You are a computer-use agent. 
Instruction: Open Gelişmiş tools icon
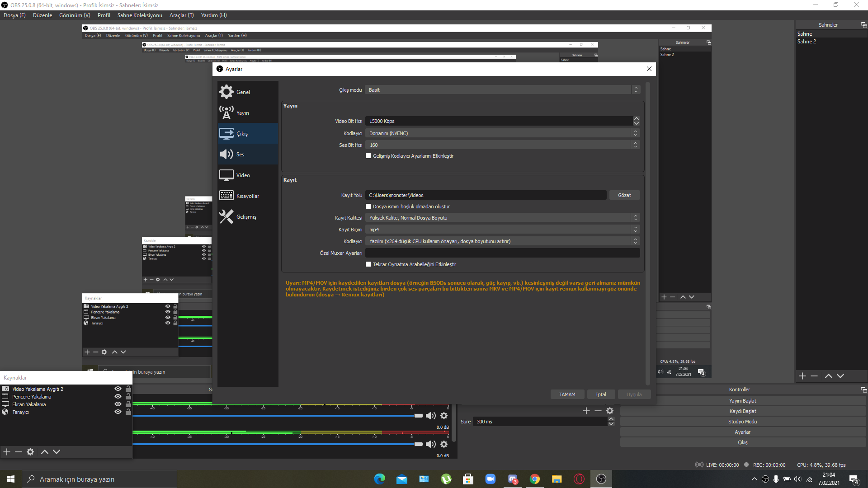pyautogui.click(x=226, y=216)
